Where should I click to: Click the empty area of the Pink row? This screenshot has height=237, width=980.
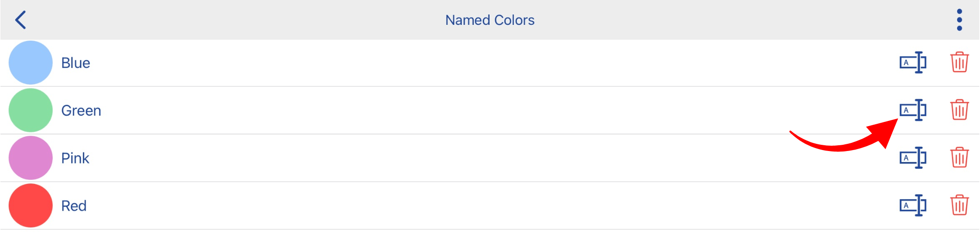(479, 158)
